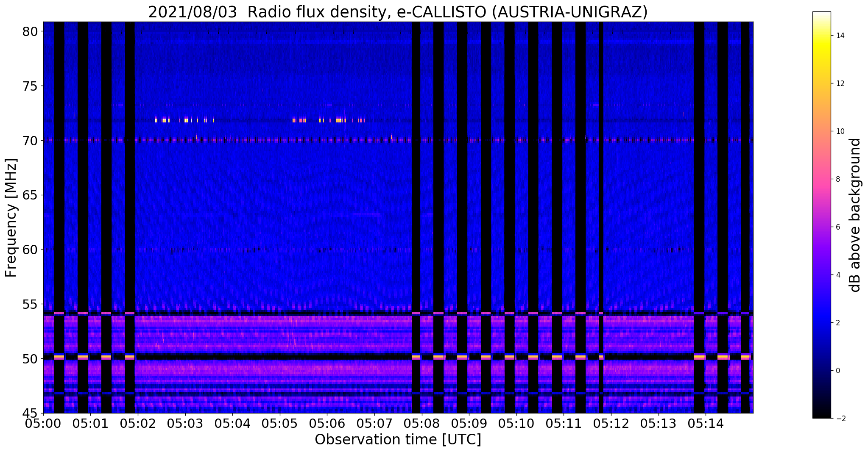Screen dimensions: 868x452
Task: Click the 'Observation time [UTC]' axis label
Action: [x=398, y=440]
